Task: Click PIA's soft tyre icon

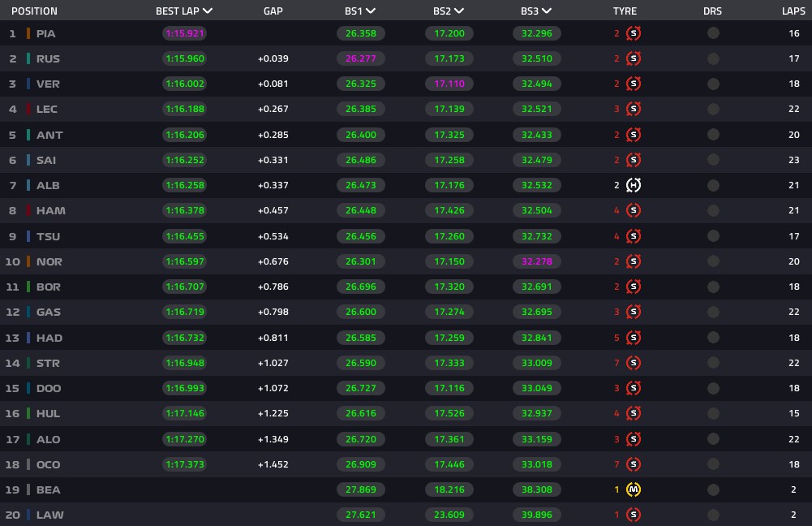Action: [x=634, y=33]
